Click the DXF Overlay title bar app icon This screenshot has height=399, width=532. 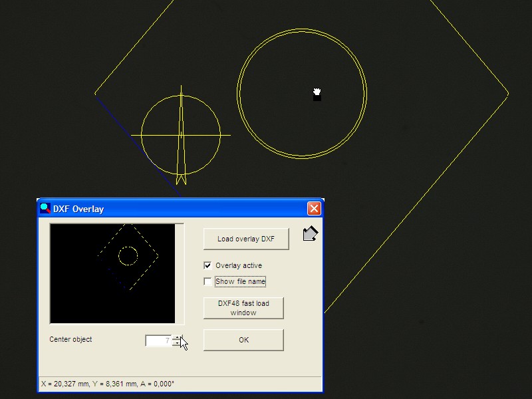(x=45, y=208)
